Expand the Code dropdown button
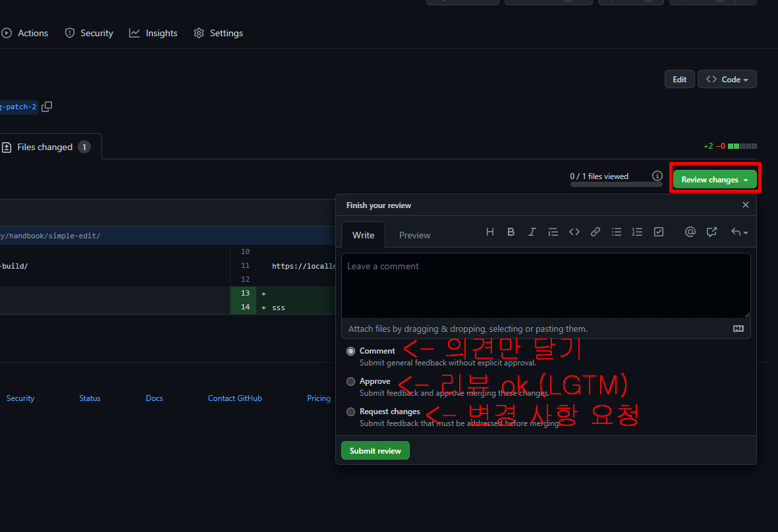Viewport: 778px width, 532px height. tap(727, 79)
